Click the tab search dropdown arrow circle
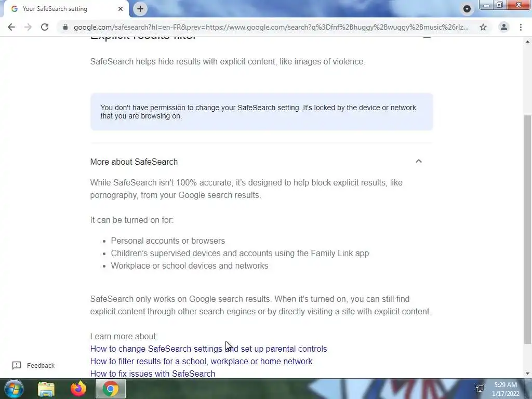This screenshot has height=399, width=532. (467, 9)
